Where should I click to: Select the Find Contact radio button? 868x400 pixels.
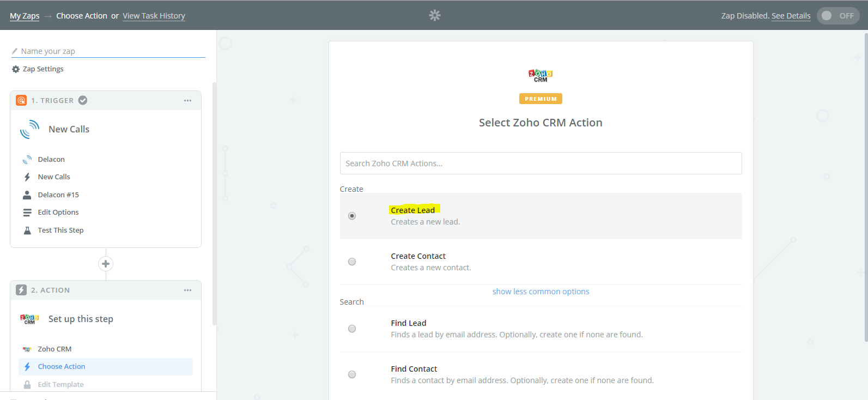click(352, 374)
